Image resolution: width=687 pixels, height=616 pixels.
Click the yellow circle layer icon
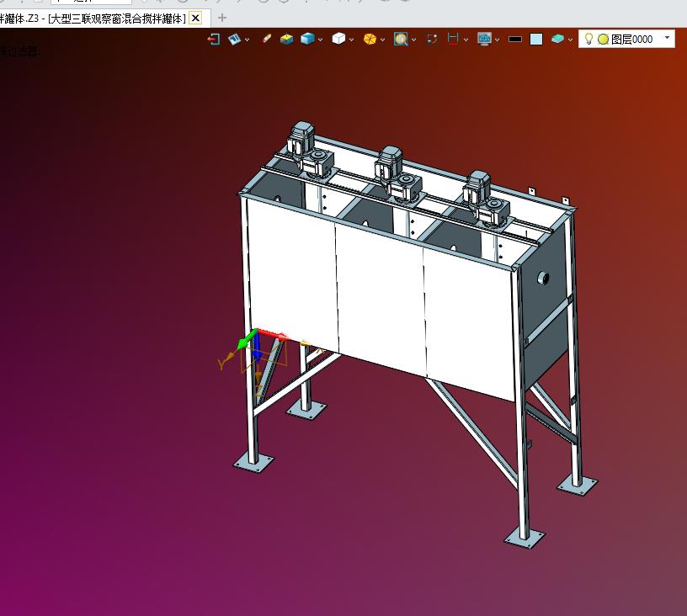pyautogui.click(x=604, y=40)
